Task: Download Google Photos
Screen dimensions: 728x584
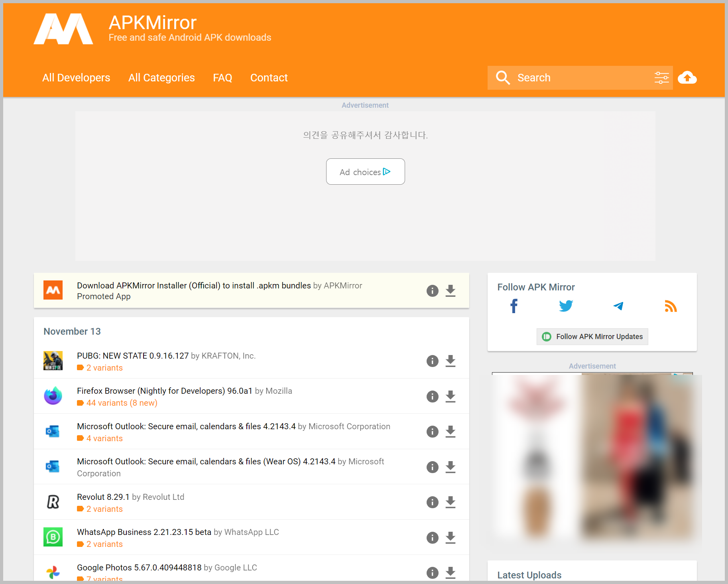Action: click(451, 573)
